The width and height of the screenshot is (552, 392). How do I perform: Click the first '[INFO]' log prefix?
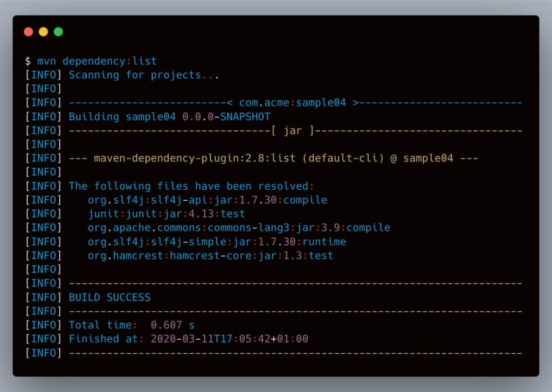pyautogui.click(x=43, y=75)
